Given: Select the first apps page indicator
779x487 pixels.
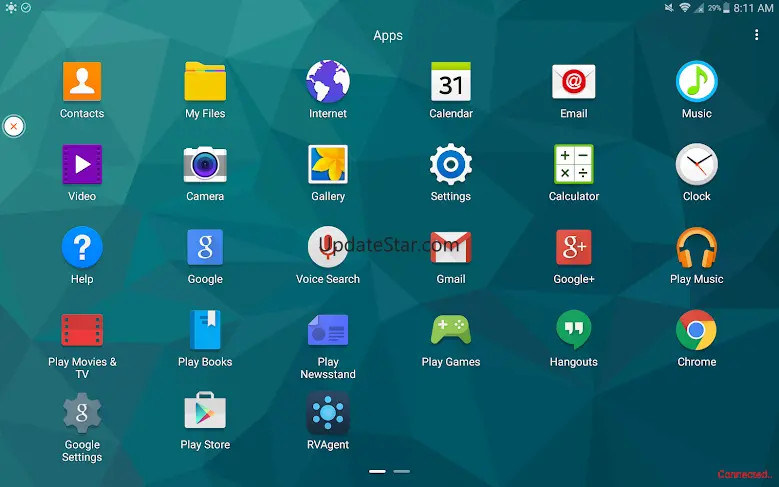Looking at the screenshot, I should click(x=377, y=471).
